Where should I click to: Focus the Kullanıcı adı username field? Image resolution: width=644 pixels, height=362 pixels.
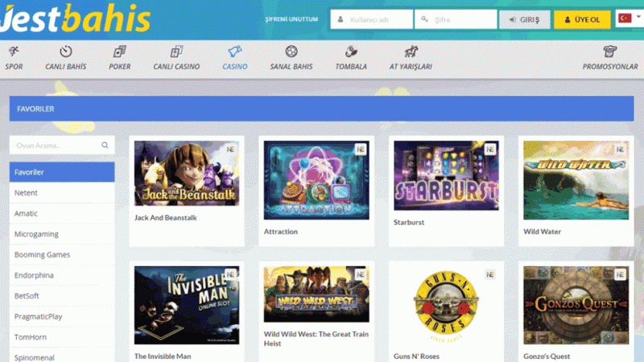tap(372, 19)
